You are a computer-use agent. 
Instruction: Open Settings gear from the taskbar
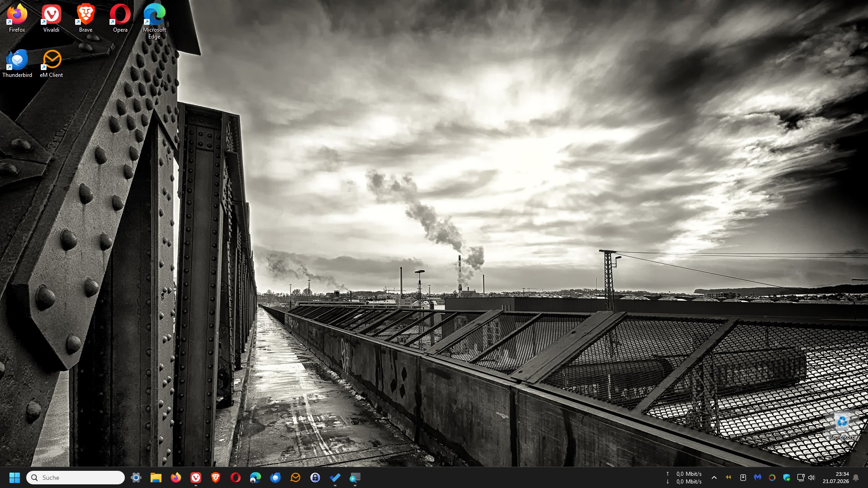[136, 478]
